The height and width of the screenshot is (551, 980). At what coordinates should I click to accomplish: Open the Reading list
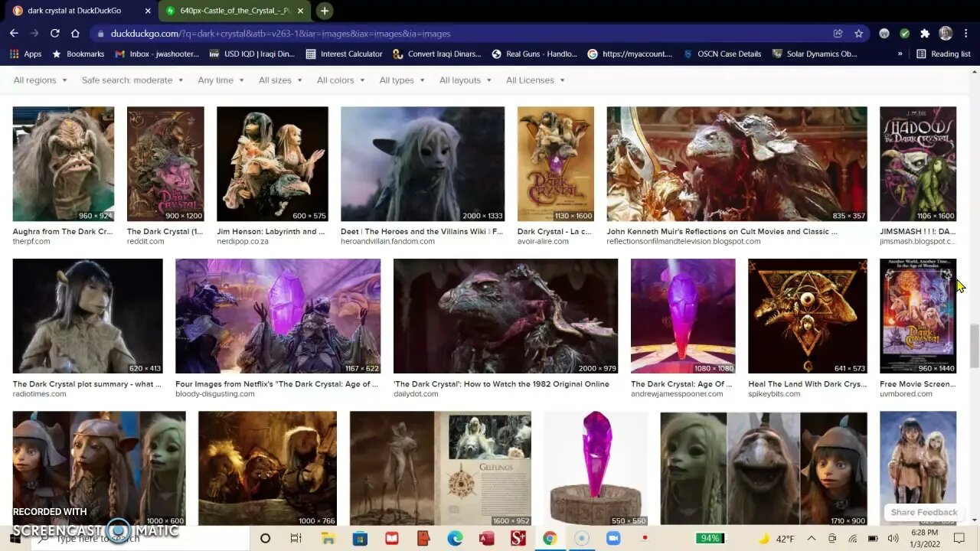(943, 54)
